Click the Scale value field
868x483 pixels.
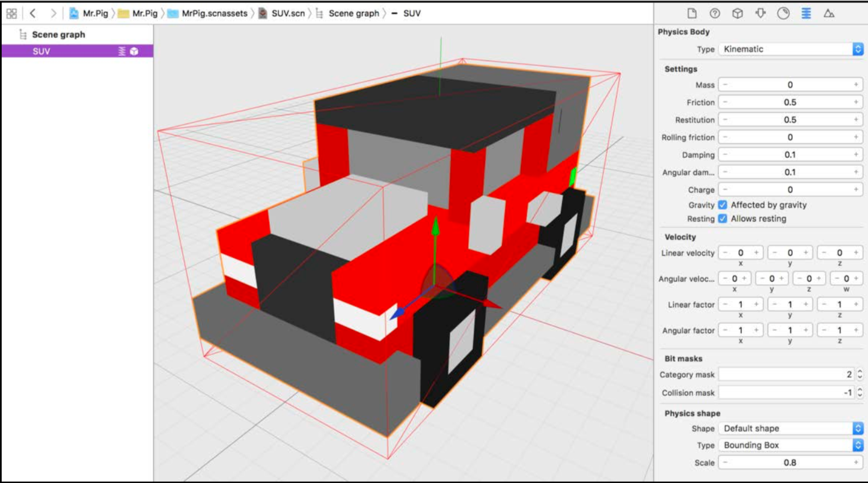[x=790, y=463]
